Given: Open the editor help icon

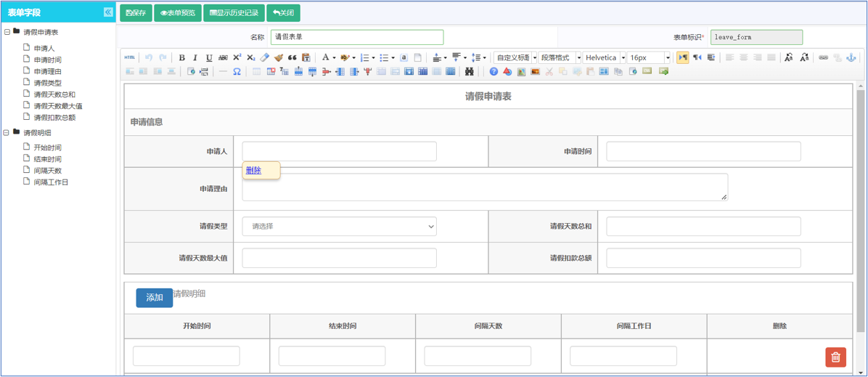Looking at the screenshot, I should coord(494,72).
